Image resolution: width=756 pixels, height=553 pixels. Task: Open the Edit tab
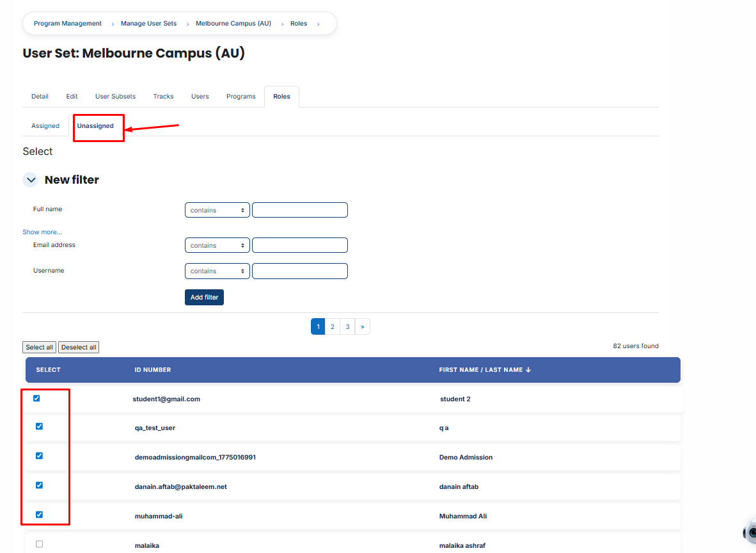[72, 97]
